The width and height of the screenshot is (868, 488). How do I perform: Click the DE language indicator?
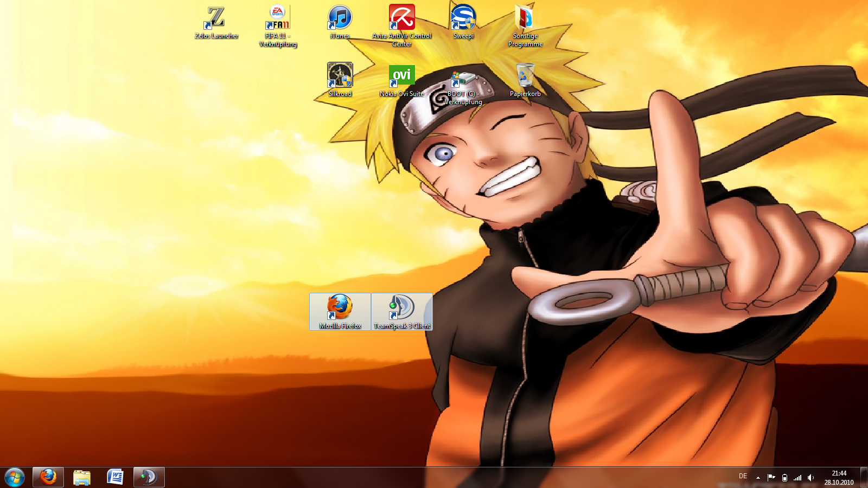click(x=743, y=476)
